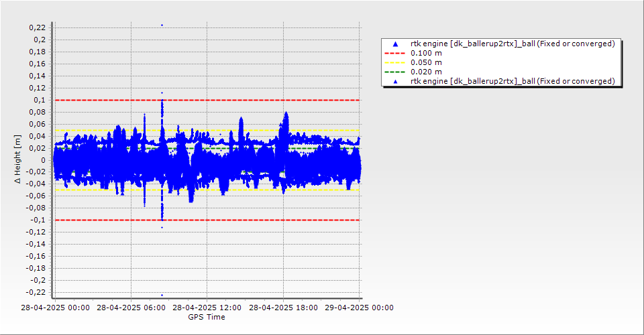Click the '0,16' y-axis tick label
This screenshot has height=335, width=644.
tap(38, 64)
